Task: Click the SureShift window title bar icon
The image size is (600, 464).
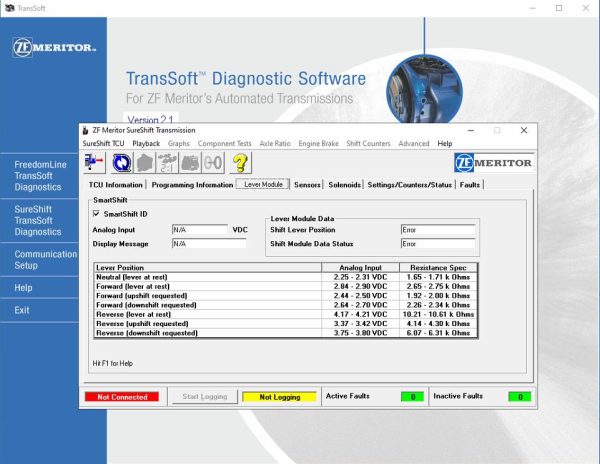Action: tap(86, 130)
